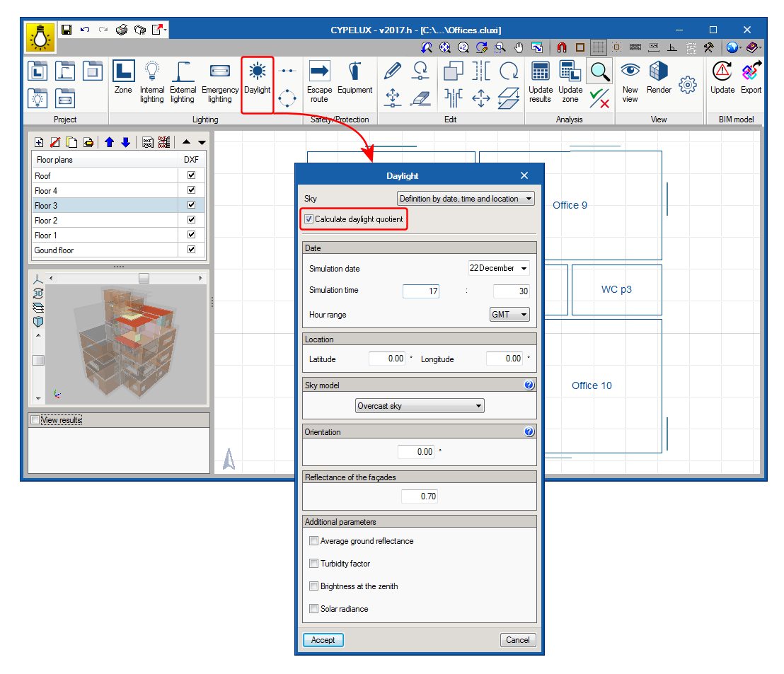Open the Hour range GMT dropdown
The image size is (784, 674).
point(509,315)
